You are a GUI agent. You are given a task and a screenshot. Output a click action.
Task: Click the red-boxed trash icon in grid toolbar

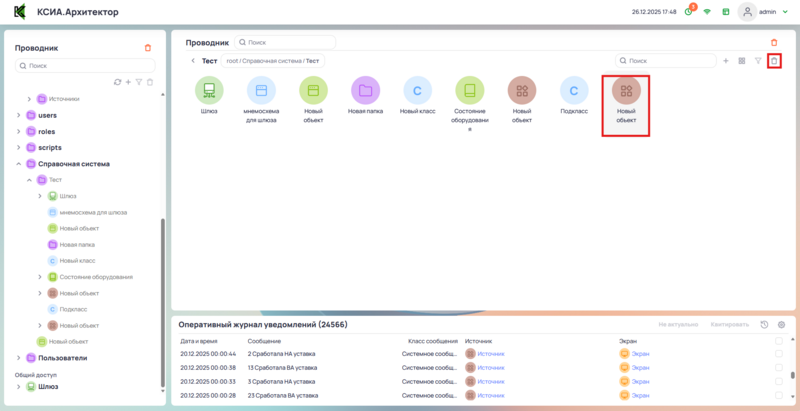(773, 61)
